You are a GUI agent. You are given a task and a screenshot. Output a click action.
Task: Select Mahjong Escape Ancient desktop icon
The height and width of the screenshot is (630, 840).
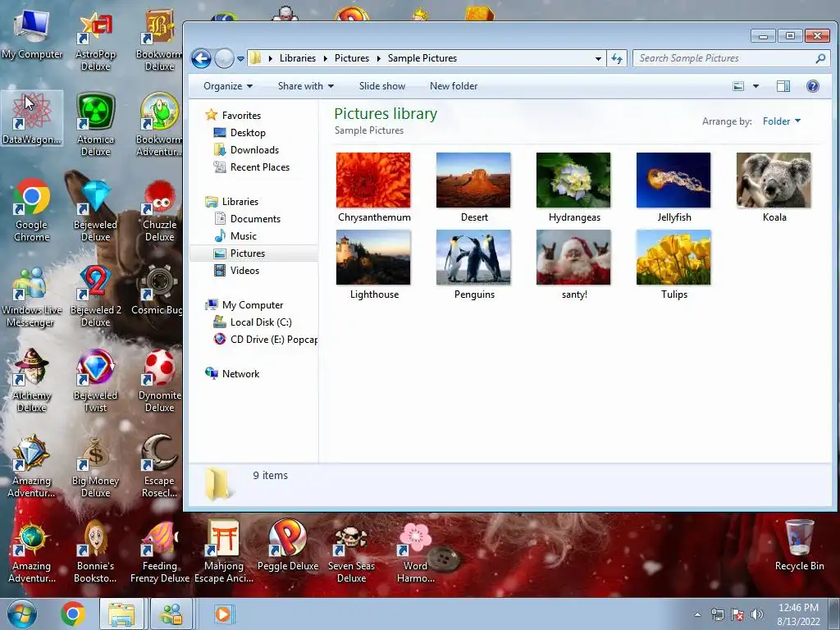tap(223, 552)
